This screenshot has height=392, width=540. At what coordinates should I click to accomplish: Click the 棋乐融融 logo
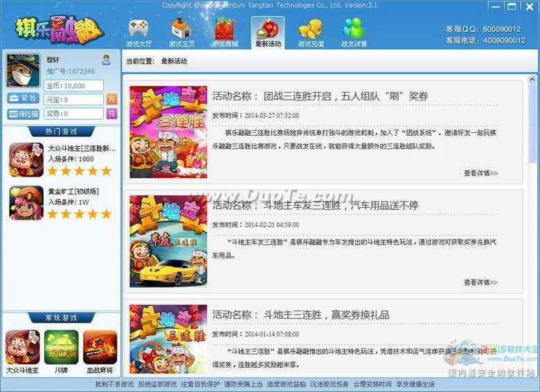point(59,30)
